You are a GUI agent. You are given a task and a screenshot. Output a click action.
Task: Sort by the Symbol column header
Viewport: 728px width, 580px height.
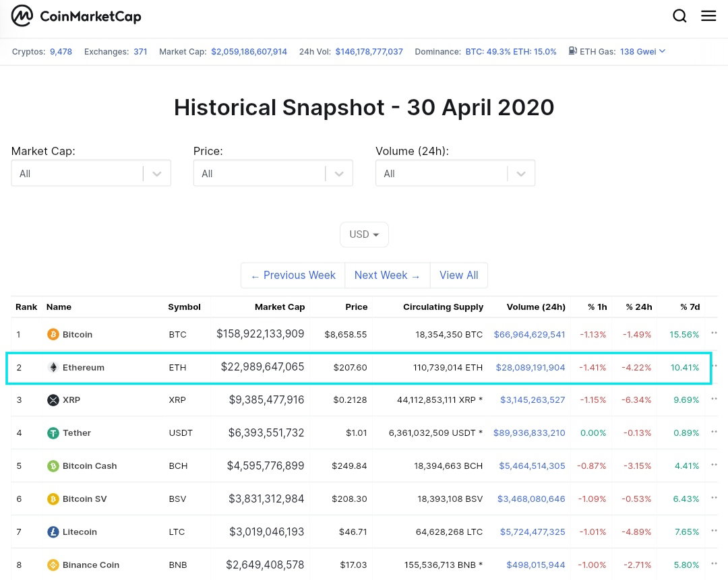(x=184, y=307)
